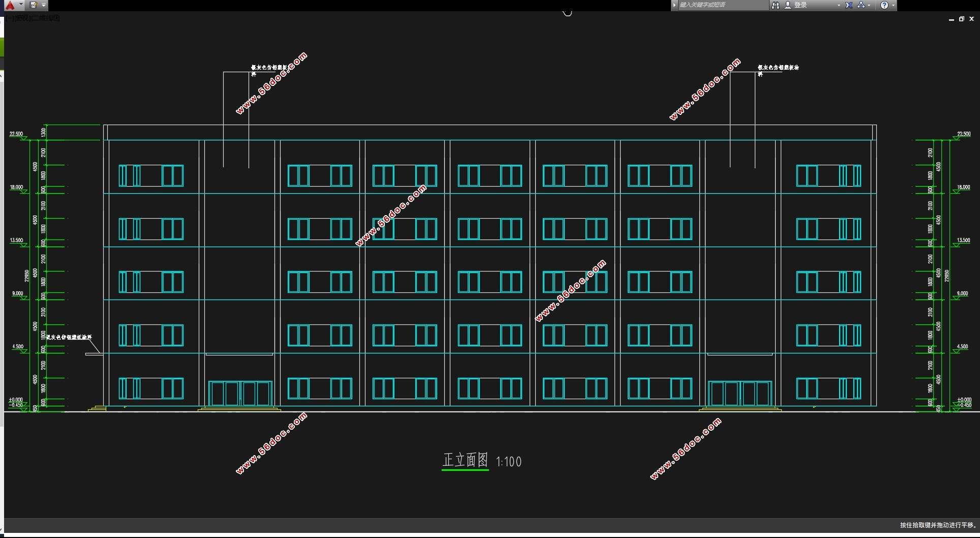Click the 登录 sign-in button
The width and height of the screenshot is (980, 538).
801,5
